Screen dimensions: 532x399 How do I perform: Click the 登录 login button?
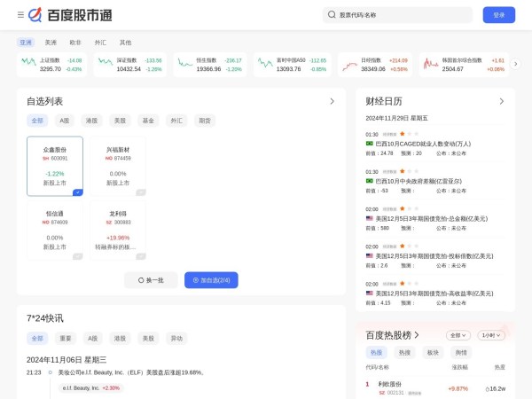point(498,15)
